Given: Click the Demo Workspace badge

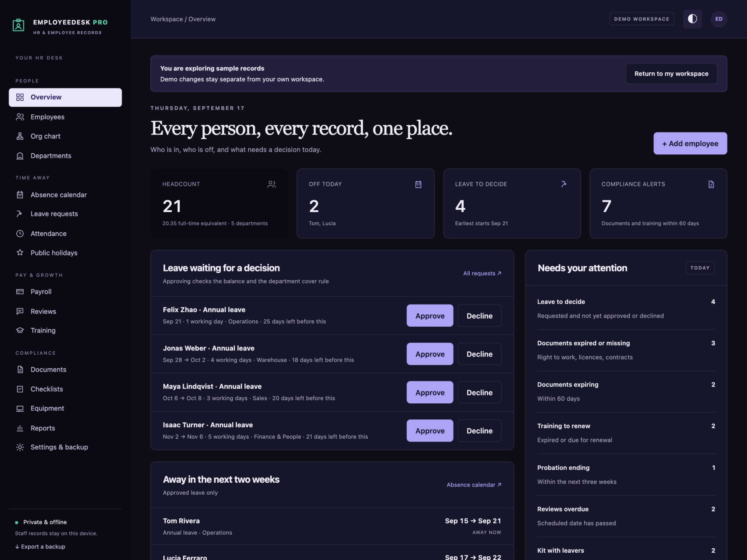Looking at the screenshot, I should tap(641, 19).
